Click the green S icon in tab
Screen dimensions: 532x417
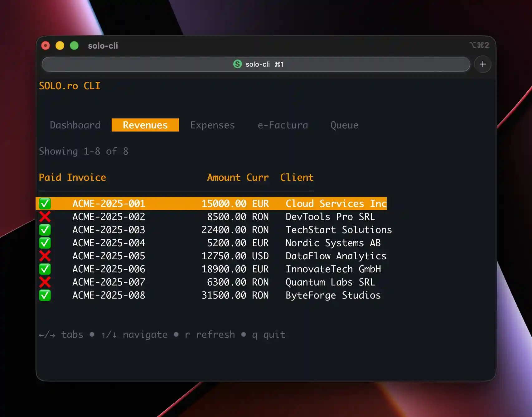point(237,64)
